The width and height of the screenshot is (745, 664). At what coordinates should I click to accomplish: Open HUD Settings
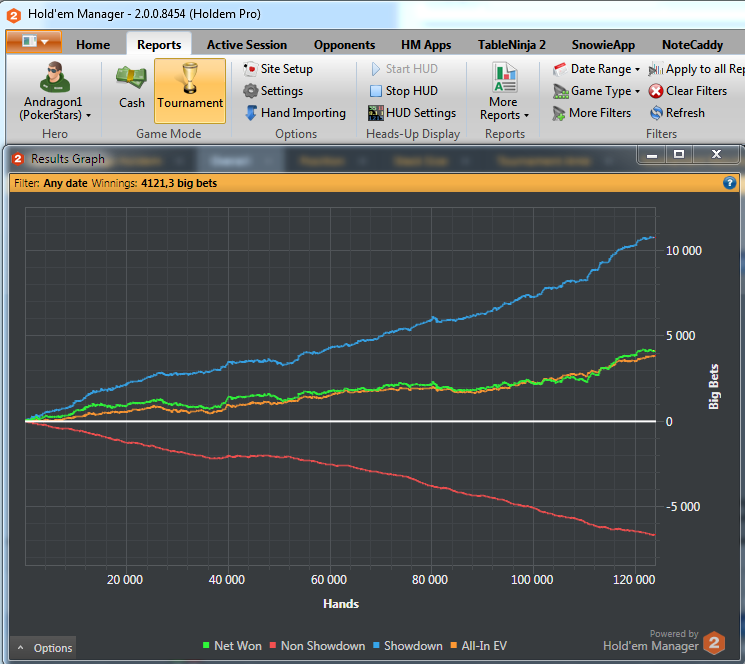tap(412, 113)
